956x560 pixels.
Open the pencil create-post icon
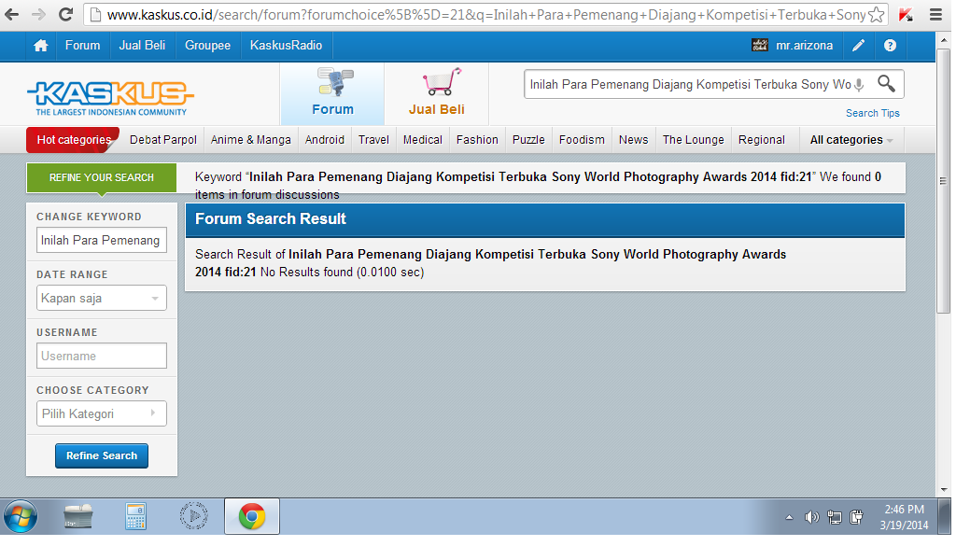click(x=859, y=46)
